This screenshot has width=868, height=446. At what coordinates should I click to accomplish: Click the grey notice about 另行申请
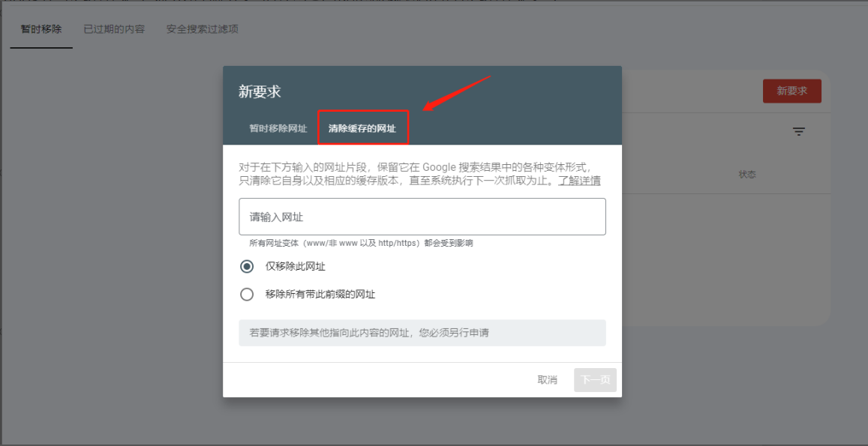(x=422, y=333)
